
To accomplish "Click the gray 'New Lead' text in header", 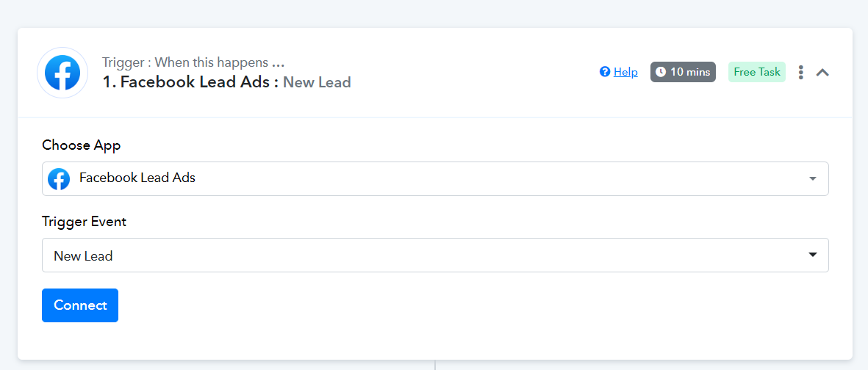I will 317,82.
